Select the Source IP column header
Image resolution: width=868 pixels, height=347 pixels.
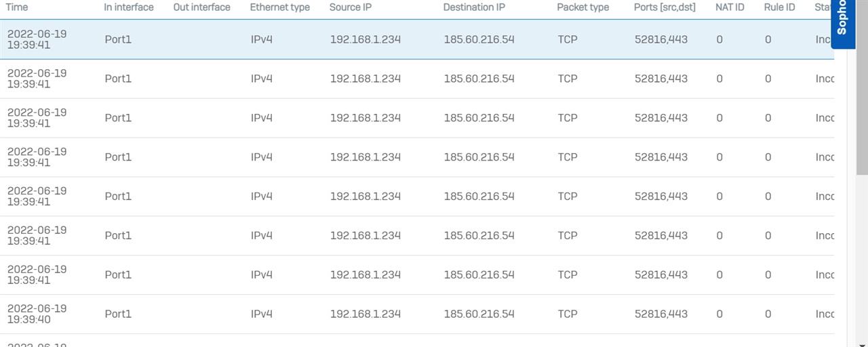[x=351, y=7]
